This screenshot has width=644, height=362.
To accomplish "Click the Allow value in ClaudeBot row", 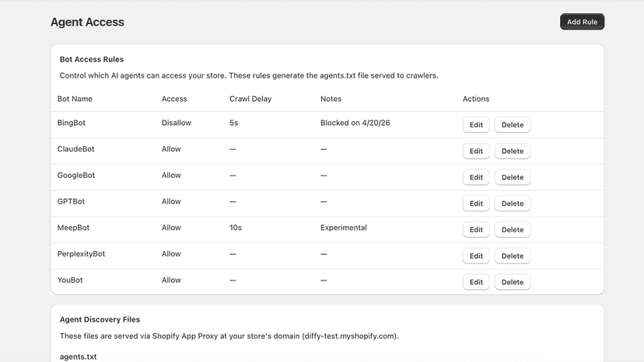I will (171, 149).
